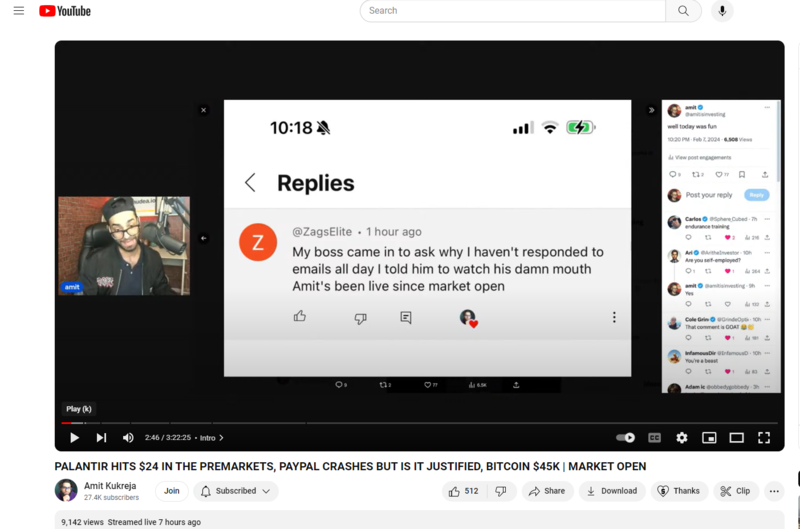Open the Subscribed notification dropdown
The image size is (800, 529).
click(236, 491)
